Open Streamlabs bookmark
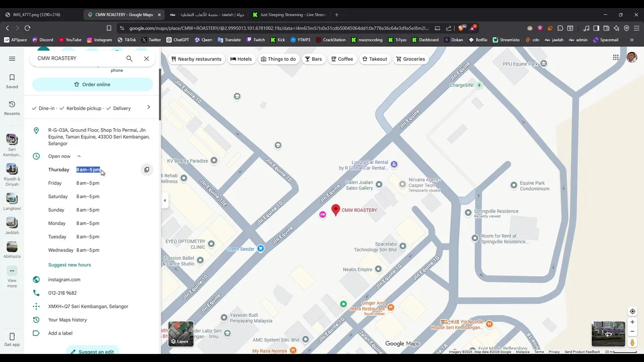The image size is (644, 362). 506,40
